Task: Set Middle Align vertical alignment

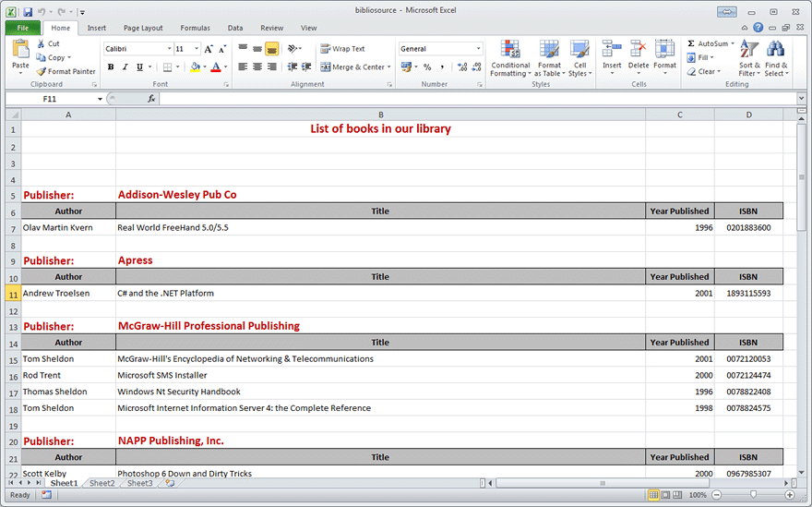Action: [x=257, y=49]
